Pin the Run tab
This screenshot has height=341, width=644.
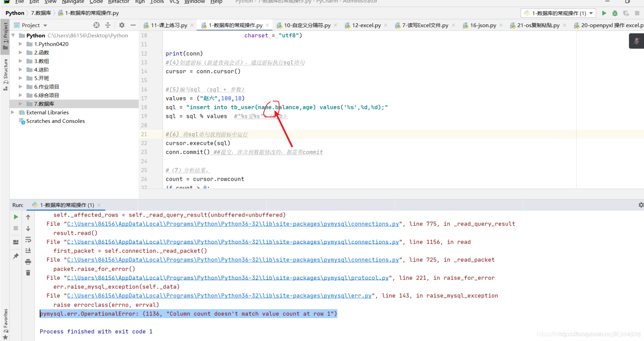click(x=16, y=256)
